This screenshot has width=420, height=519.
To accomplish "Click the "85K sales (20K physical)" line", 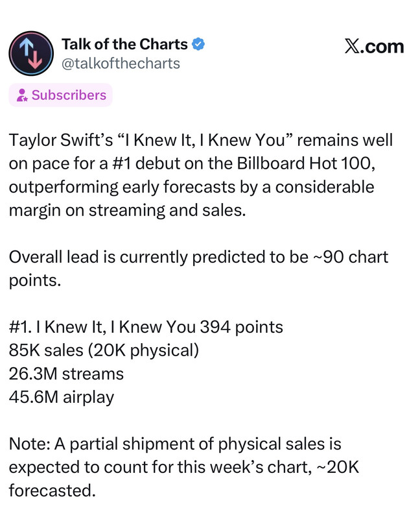I will [x=104, y=350].
